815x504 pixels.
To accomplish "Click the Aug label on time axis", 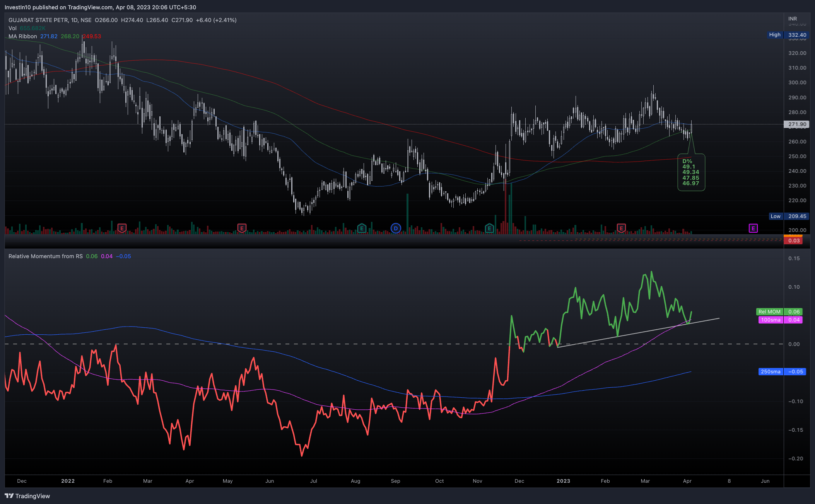I will [355, 481].
